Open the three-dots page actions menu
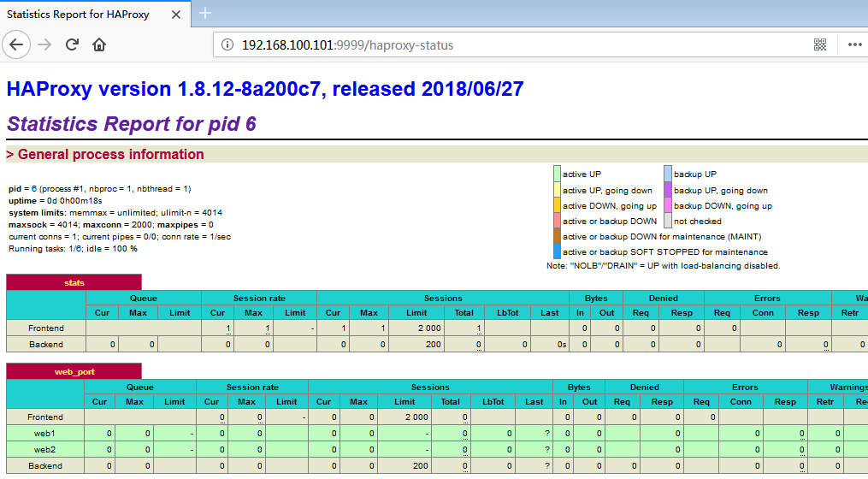868x479 pixels. [x=854, y=44]
